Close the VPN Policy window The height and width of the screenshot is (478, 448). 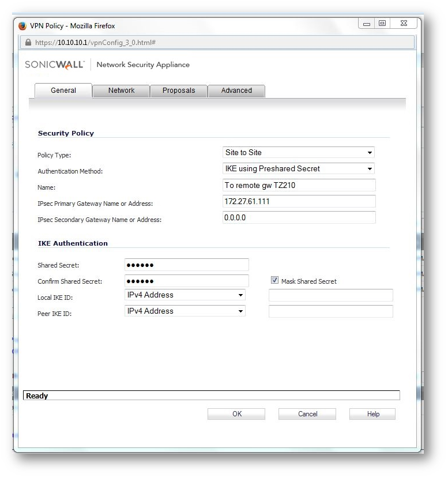pyautogui.click(x=404, y=24)
